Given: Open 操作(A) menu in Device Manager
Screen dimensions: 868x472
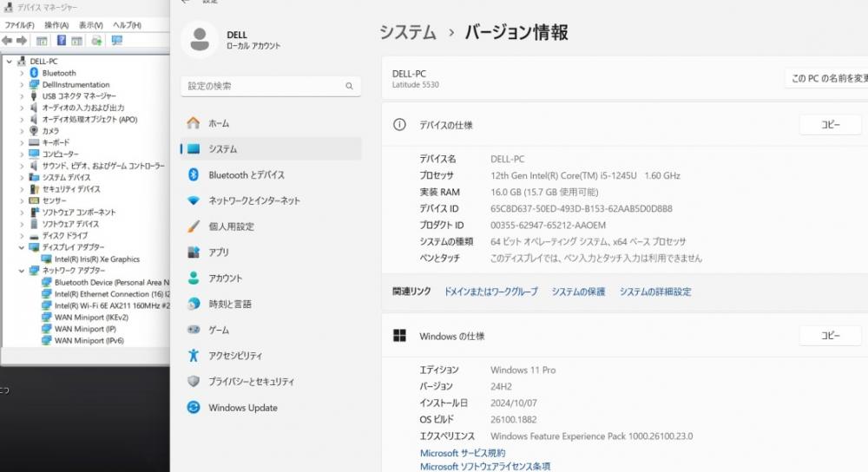Looking at the screenshot, I should coord(56,25).
